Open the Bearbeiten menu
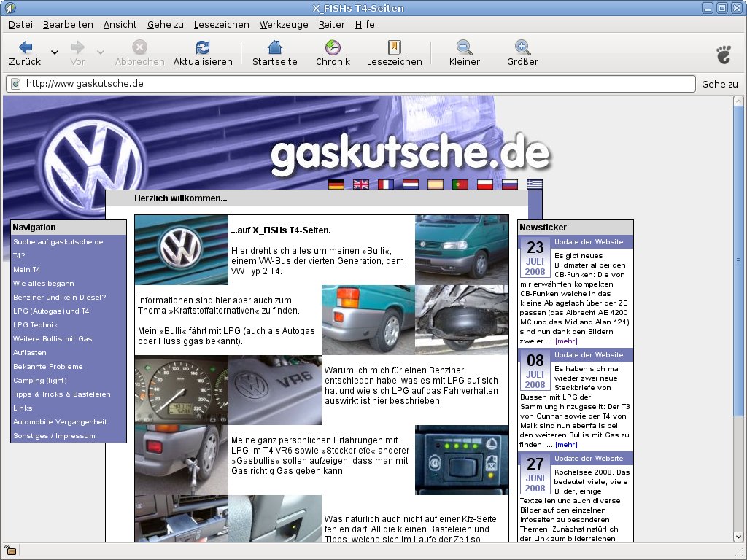The height and width of the screenshot is (560, 747). pos(68,24)
